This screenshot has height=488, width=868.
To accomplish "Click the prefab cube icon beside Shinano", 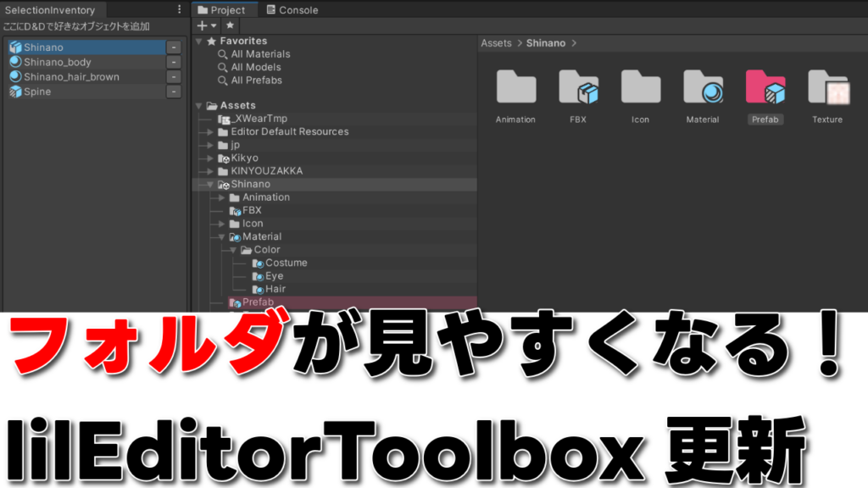I will 15,47.
